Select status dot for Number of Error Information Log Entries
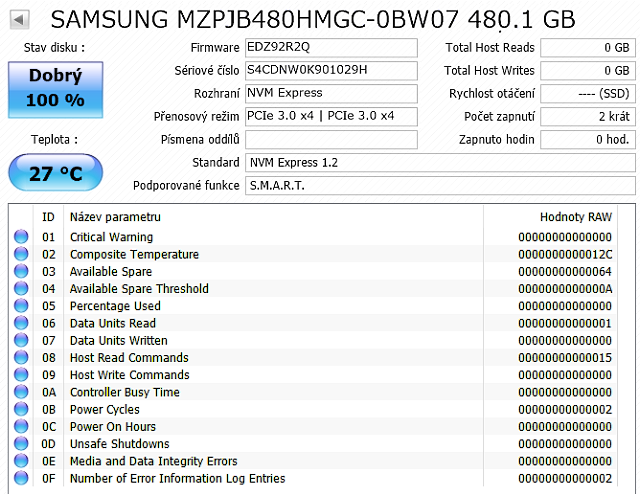 [21, 478]
